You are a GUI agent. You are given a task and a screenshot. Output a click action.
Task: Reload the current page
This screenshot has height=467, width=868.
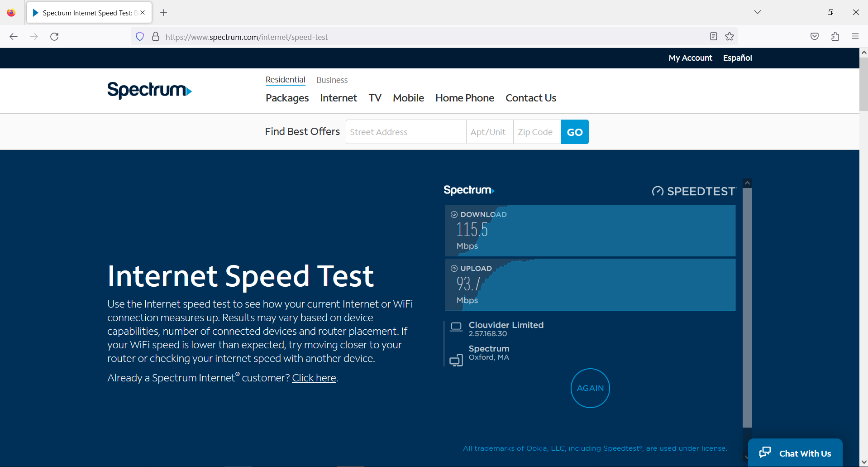point(54,37)
